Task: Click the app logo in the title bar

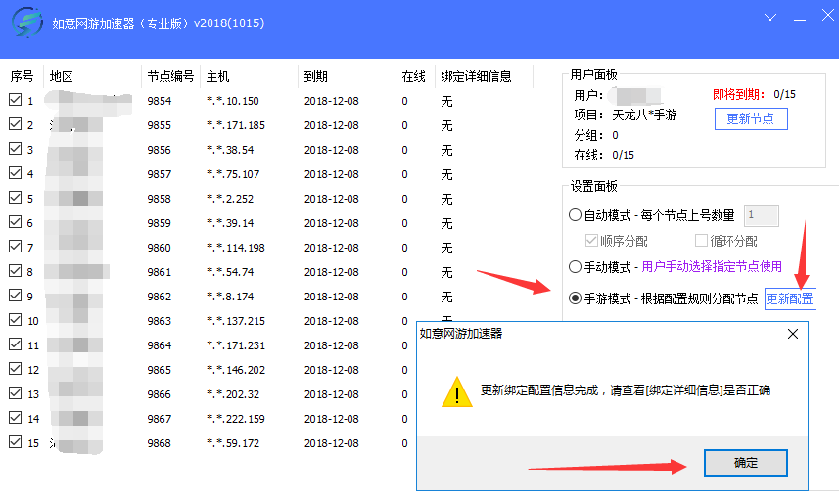Action: 27,23
